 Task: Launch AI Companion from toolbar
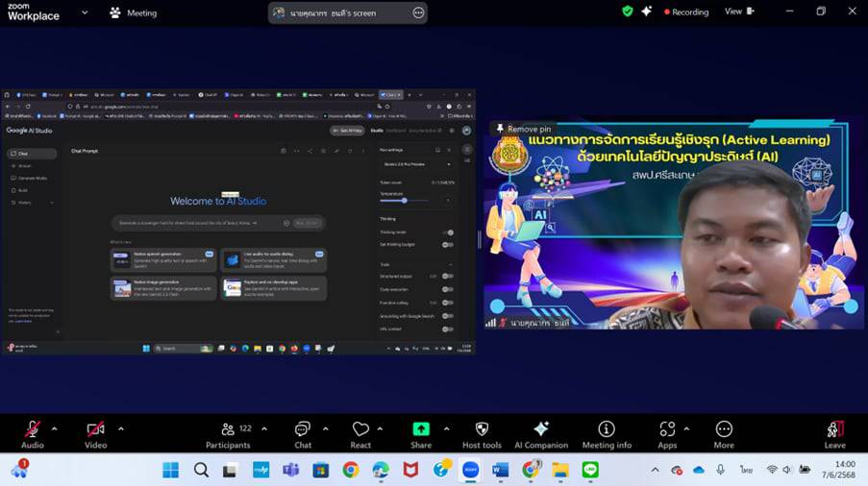541,429
